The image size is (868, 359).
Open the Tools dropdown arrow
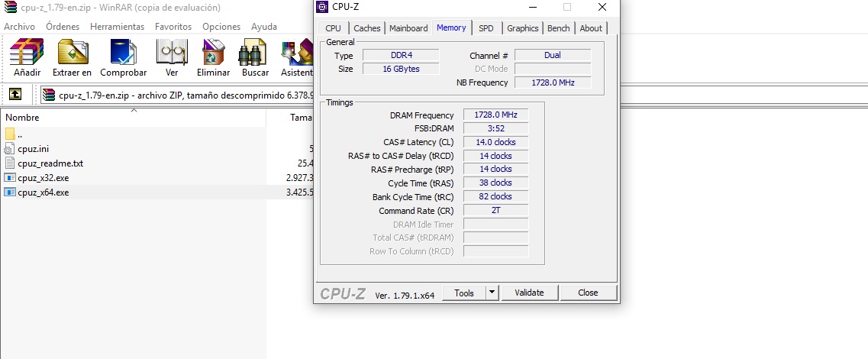pyautogui.click(x=492, y=293)
